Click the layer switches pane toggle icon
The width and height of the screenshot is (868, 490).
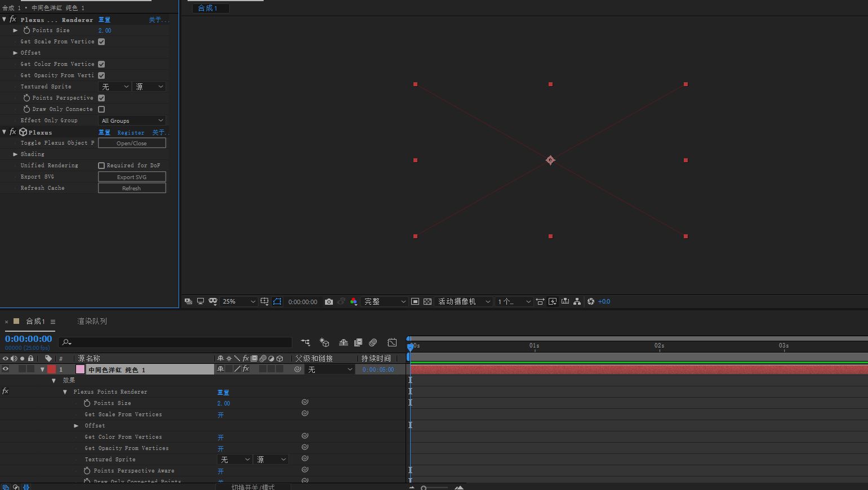5,487
